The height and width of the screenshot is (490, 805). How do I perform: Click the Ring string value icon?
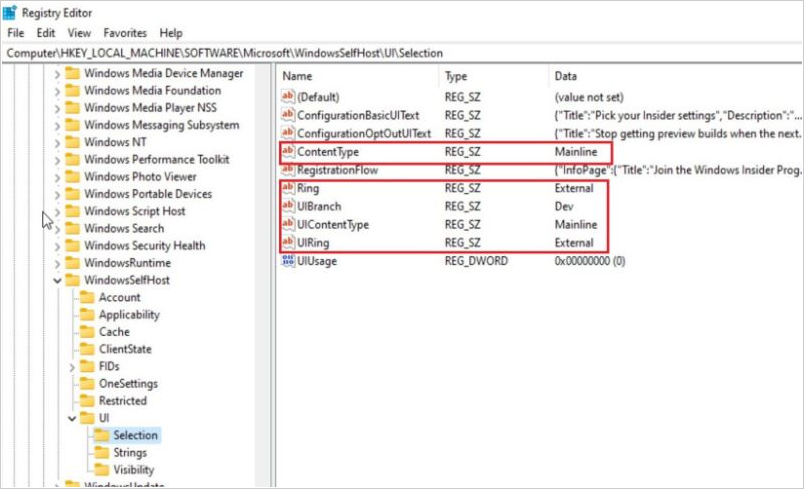pos(288,188)
